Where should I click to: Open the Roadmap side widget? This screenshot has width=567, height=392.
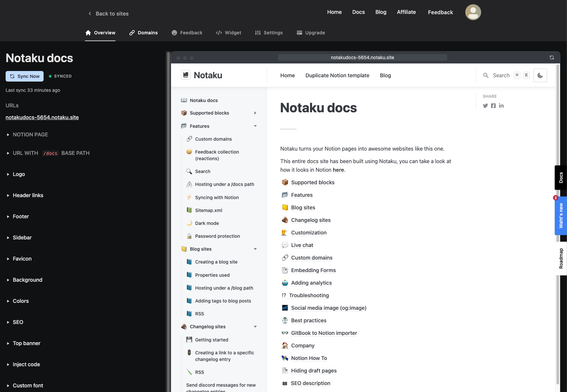click(561, 258)
